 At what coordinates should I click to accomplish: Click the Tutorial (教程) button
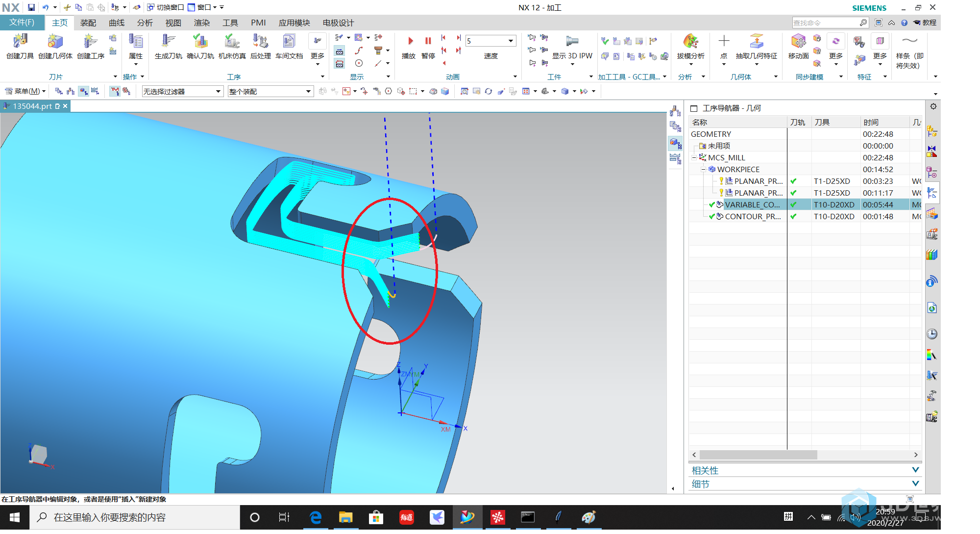(x=925, y=23)
